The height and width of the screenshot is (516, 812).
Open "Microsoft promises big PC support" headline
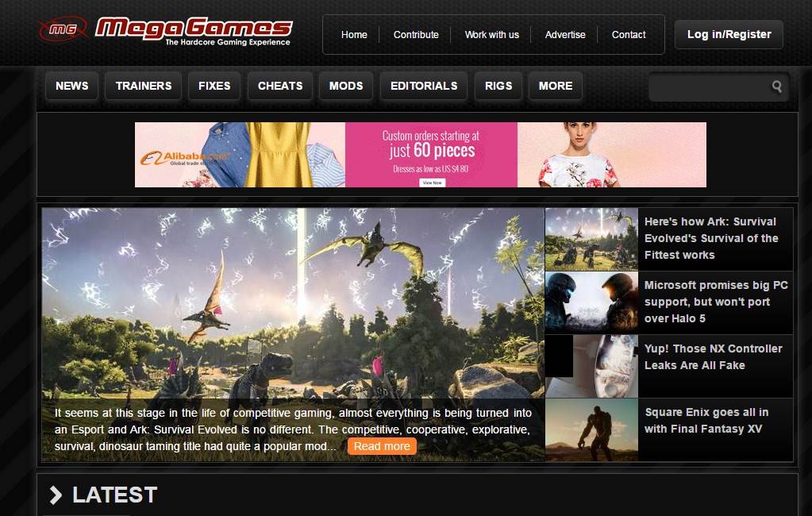coord(716,302)
